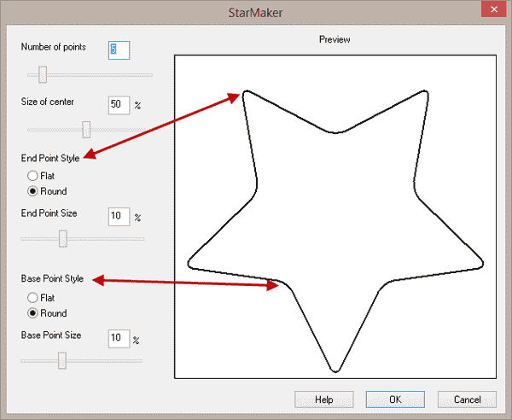Click the Number of points input field

click(x=119, y=50)
